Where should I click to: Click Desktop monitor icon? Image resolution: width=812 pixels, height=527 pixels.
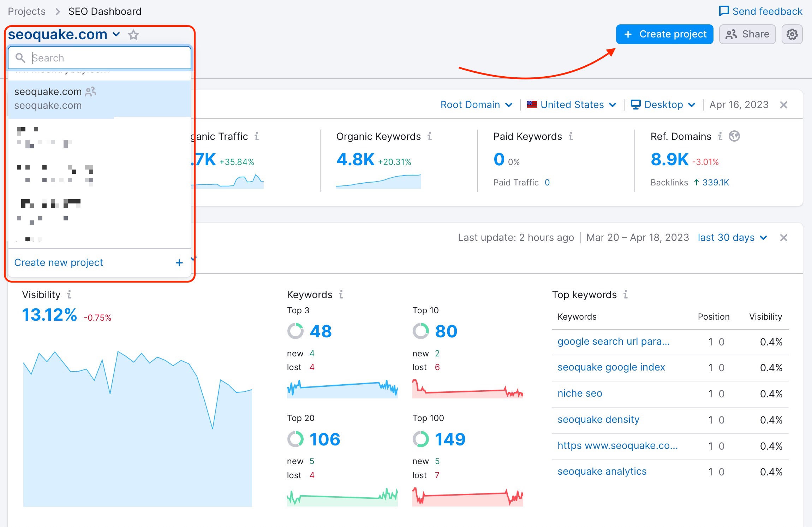[x=636, y=105]
